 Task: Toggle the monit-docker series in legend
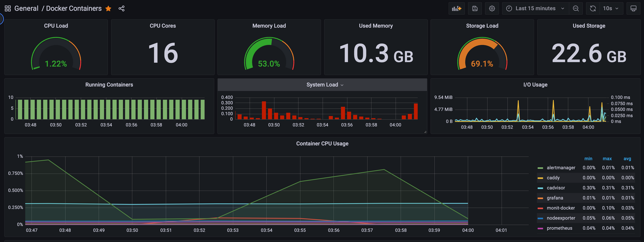coord(561,208)
